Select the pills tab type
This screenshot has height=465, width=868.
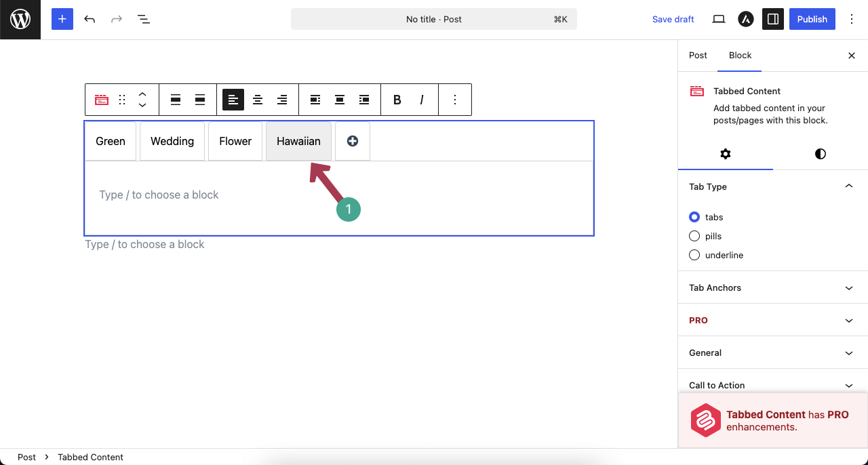[x=694, y=236]
